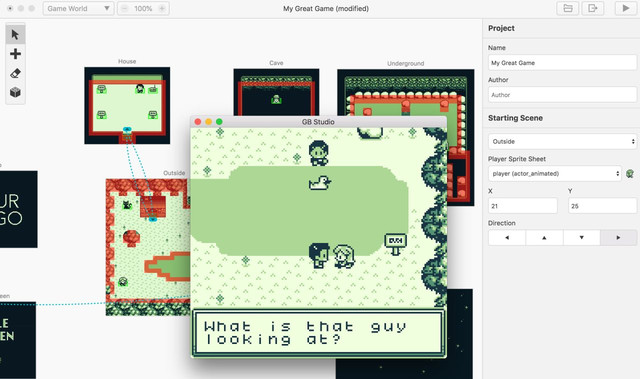The height and width of the screenshot is (379, 640).
Task: Set direction to left arrow
Action: [507, 237]
